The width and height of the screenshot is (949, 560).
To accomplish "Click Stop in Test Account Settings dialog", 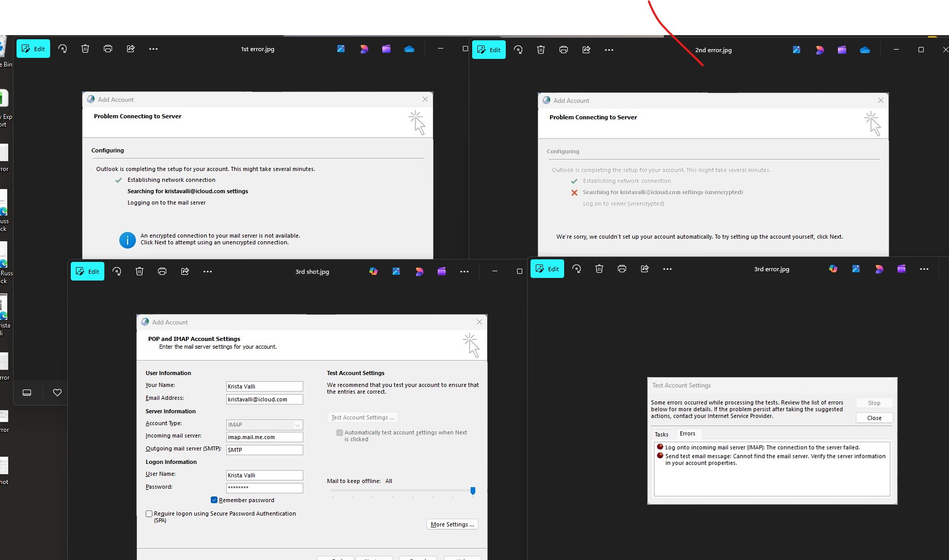I will coord(874,403).
